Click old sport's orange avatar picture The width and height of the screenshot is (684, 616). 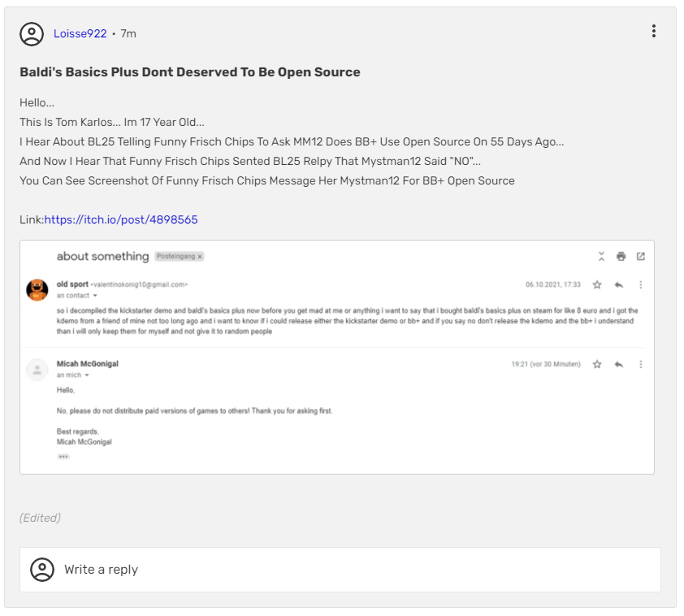click(x=37, y=289)
